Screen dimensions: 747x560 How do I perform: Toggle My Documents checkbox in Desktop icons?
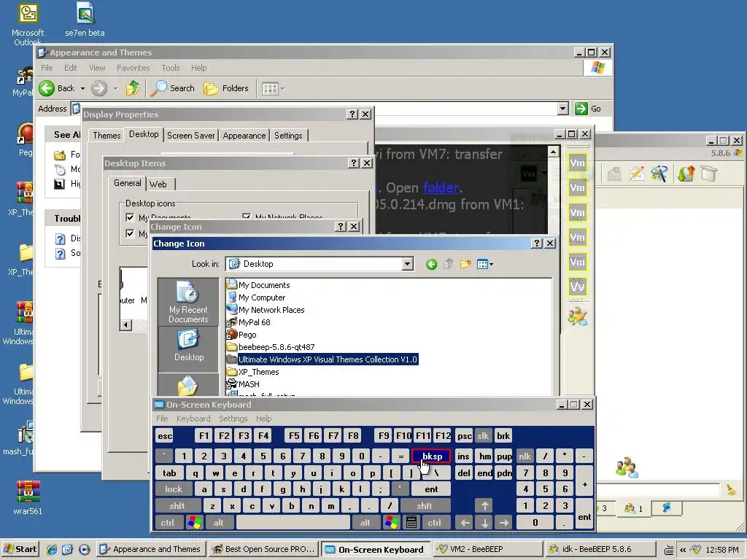[130, 217]
